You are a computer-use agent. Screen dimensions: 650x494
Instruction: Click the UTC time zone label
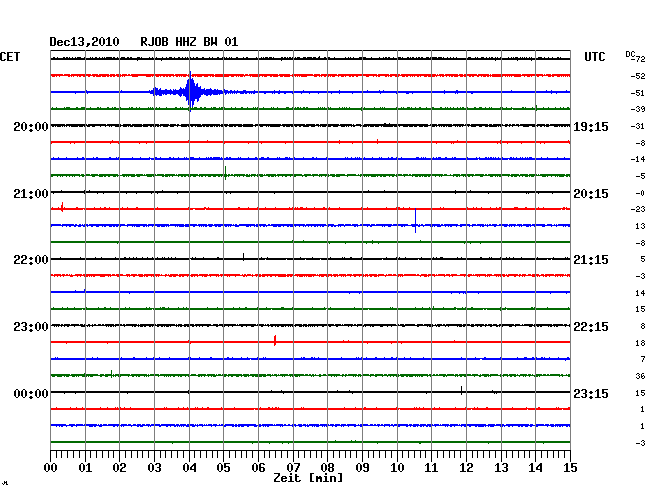click(x=594, y=57)
